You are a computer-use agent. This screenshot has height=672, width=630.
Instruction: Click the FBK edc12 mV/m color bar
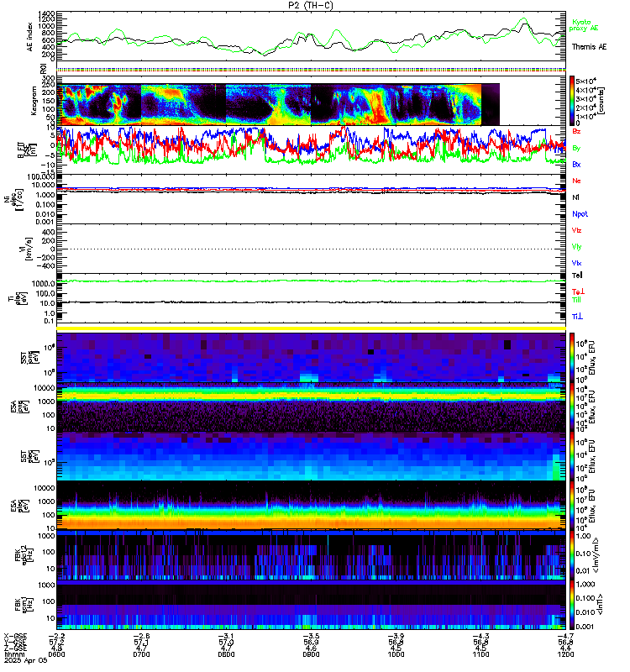[x=572, y=555]
